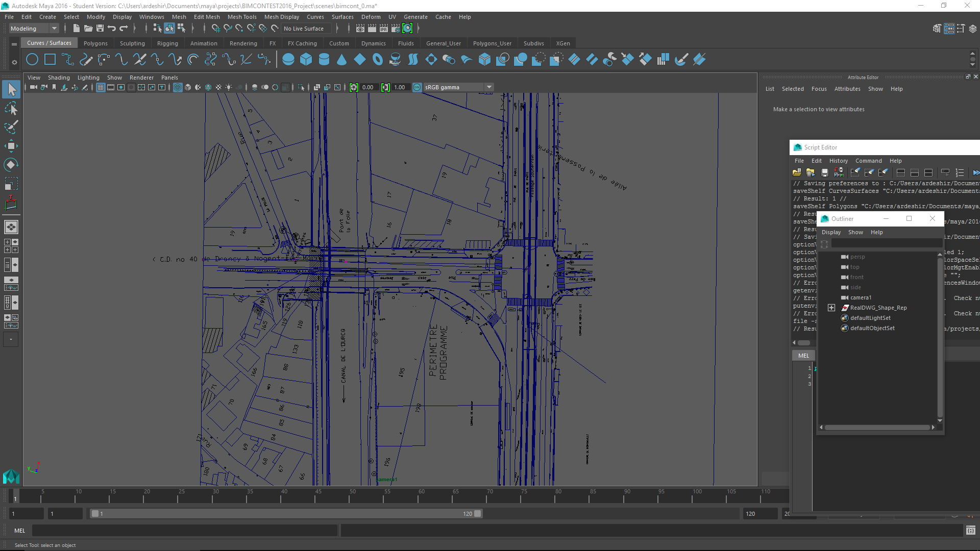
Task: Click the Rotate tool icon
Action: tap(11, 165)
